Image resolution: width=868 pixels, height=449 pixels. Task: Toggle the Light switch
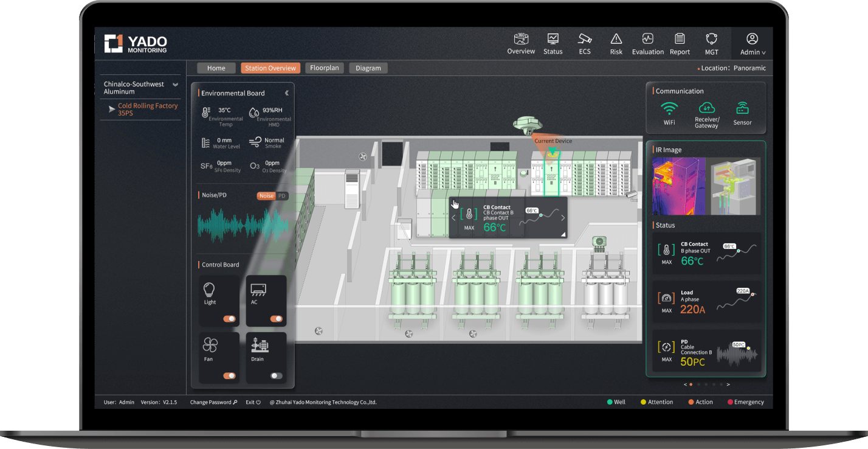[x=229, y=319]
